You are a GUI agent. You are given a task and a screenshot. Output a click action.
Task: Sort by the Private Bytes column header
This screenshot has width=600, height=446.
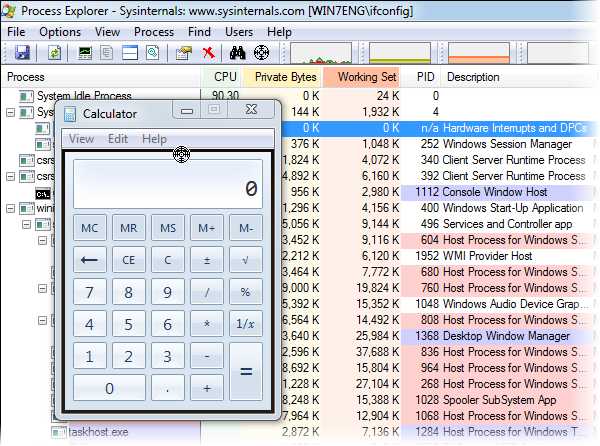(x=281, y=77)
